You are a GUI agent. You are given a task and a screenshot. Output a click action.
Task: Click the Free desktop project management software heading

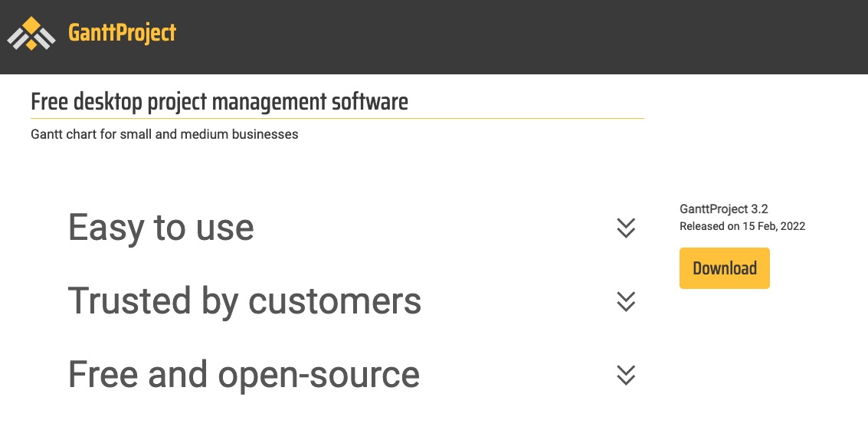click(x=219, y=102)
